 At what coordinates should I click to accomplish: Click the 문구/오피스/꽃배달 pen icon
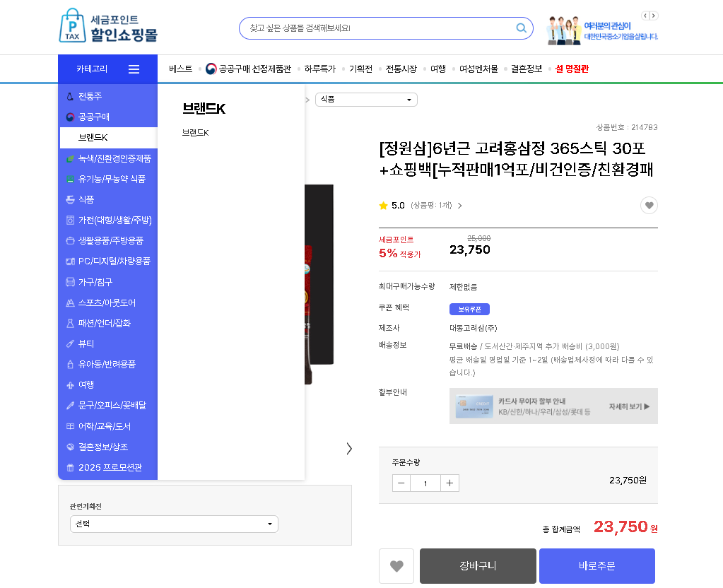(70, 406)
